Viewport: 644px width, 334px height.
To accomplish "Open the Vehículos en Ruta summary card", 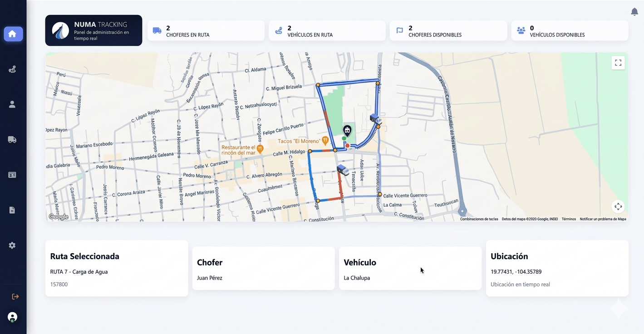I will click(327, 30).
